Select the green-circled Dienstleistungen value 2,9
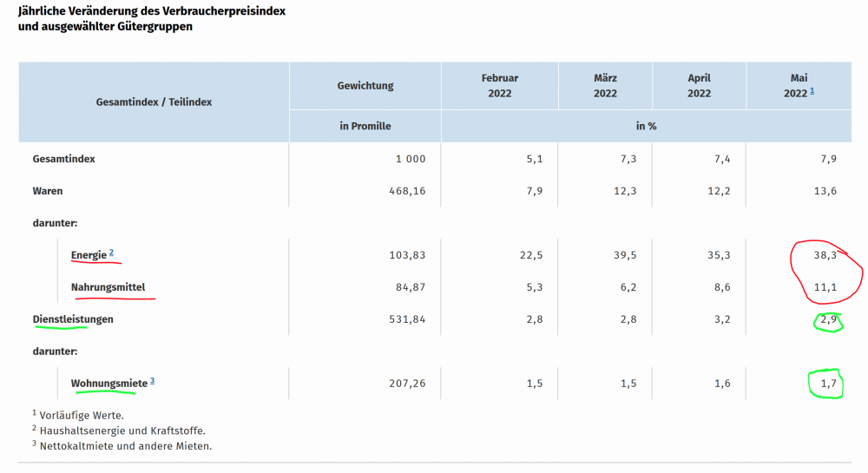Viewport: 868px width, 473px height. coord(827,319)
